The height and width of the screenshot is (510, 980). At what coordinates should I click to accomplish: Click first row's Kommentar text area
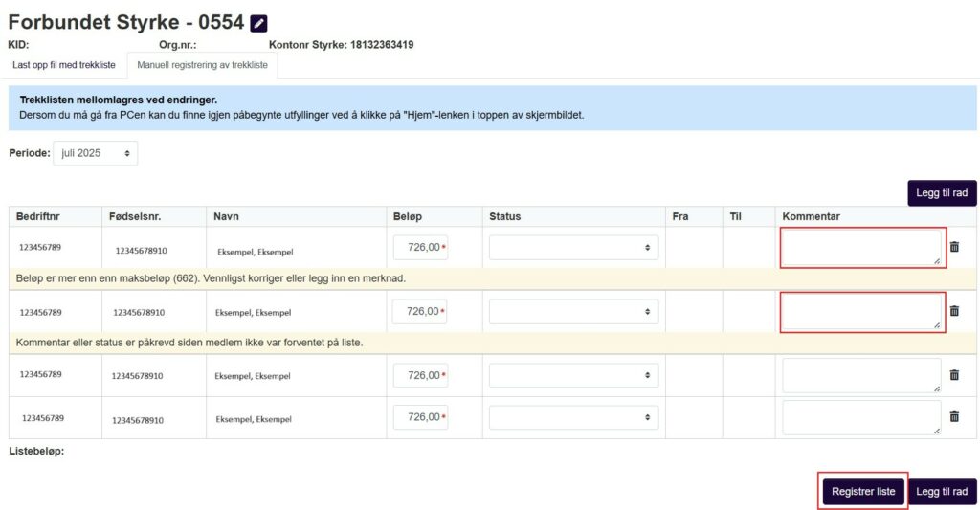(x=862, y=248)
